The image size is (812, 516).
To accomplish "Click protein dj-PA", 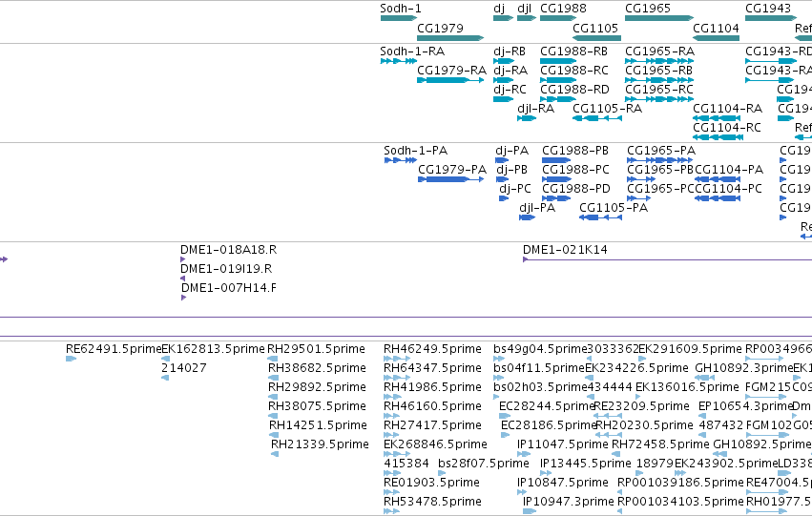I will pyautogui.click(x=512, y=151).
